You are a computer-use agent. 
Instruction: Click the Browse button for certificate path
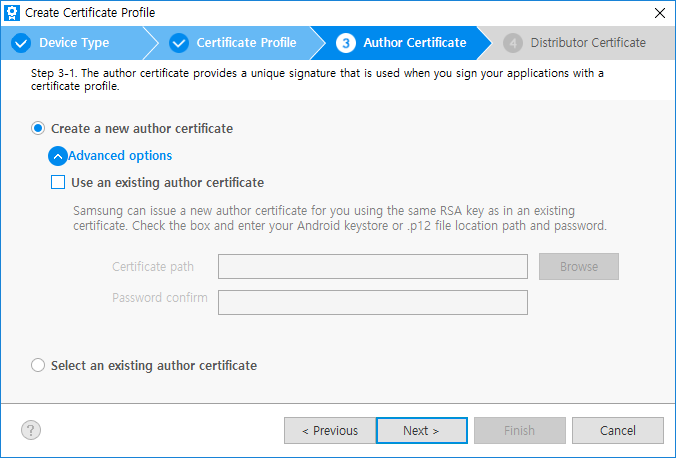click(x=579, y=267)
